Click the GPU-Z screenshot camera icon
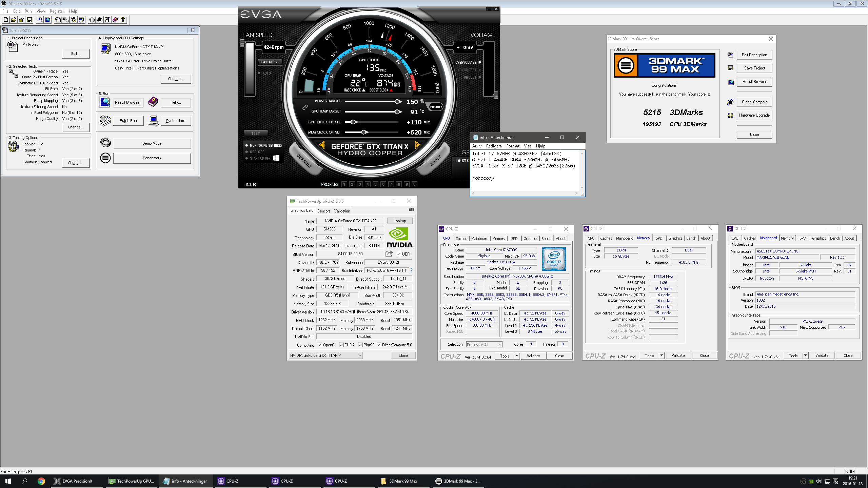This screenshot has width=868, height=488. pos(411,210)
